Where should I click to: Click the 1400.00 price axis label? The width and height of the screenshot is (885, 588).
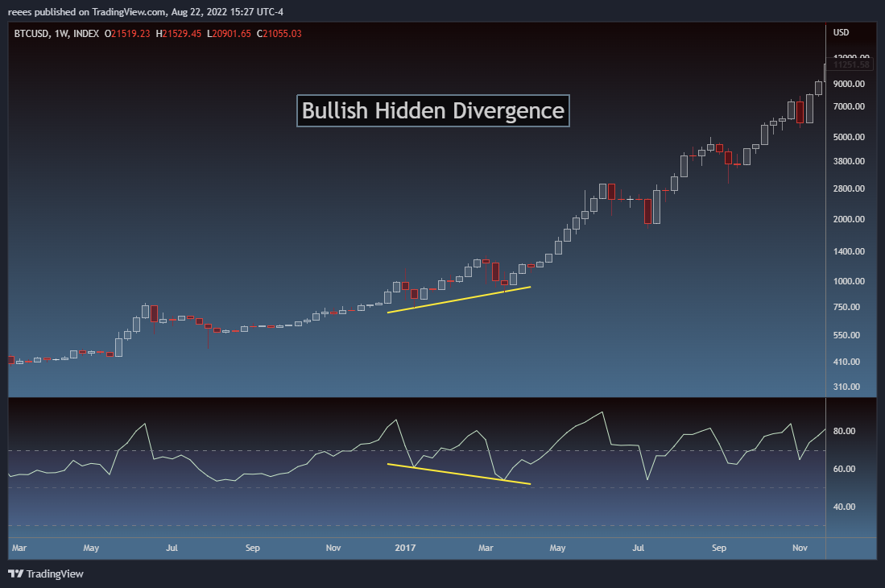[x=849, y=251]
